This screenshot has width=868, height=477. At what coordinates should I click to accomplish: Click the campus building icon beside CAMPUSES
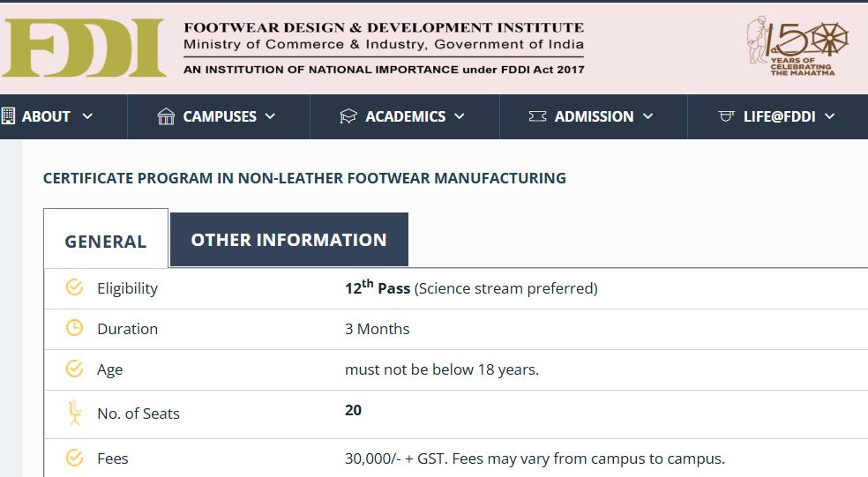166,116
